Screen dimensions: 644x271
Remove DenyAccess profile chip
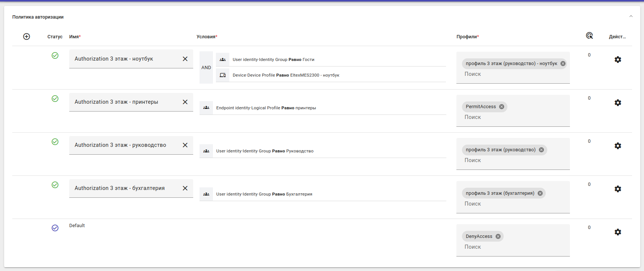(498, 236)
